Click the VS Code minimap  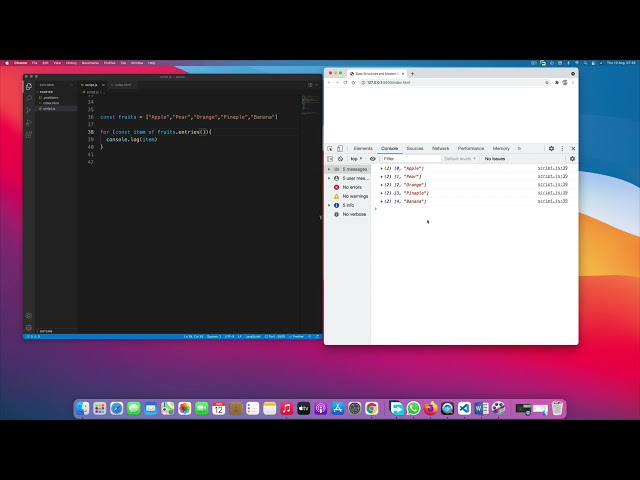click(x=311, y=105)
